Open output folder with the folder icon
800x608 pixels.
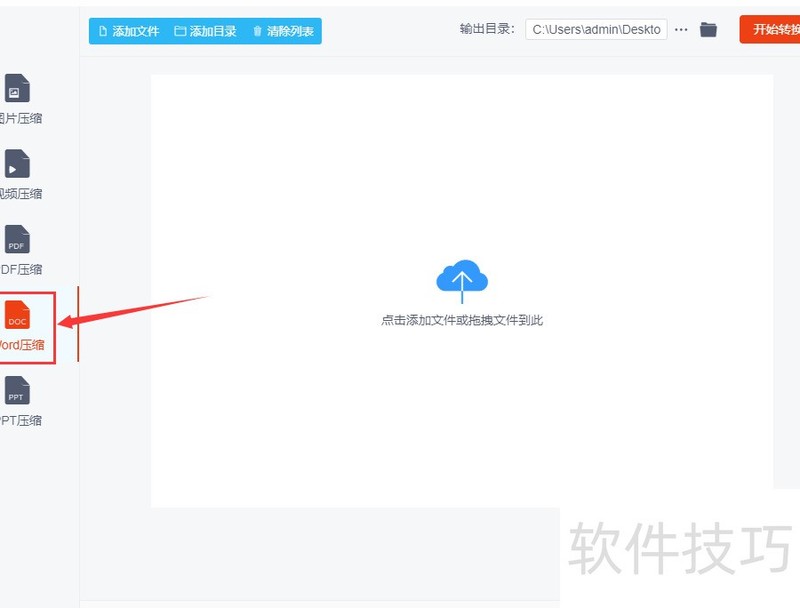coord(708,29)
